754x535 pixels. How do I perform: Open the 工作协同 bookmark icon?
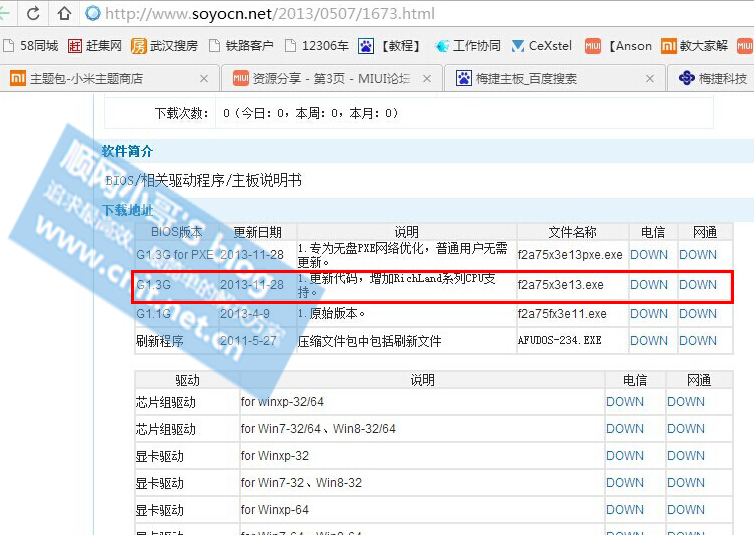[441, 46]
